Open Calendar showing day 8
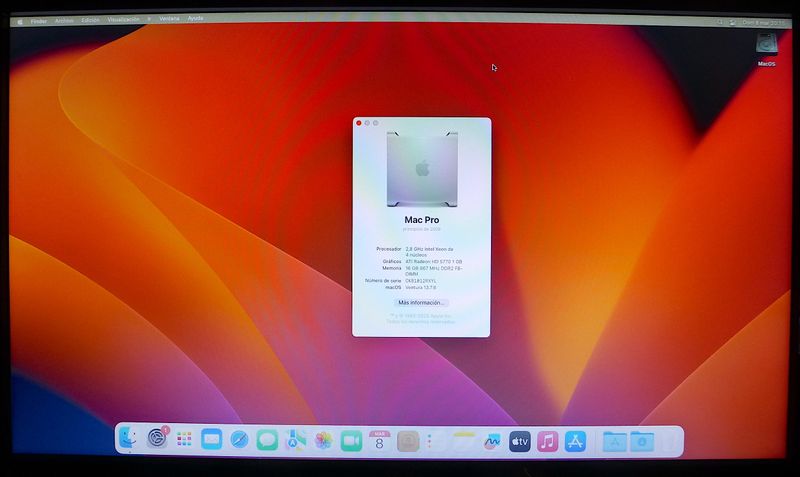800x477 pixels. click(x=379, y=441)
